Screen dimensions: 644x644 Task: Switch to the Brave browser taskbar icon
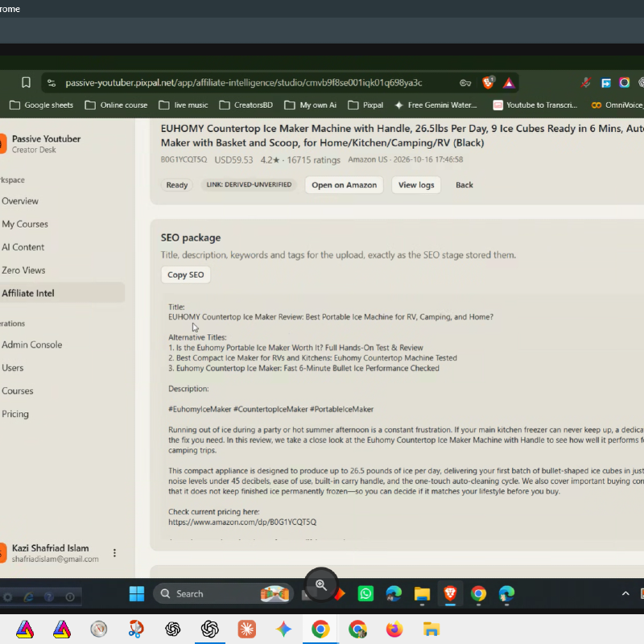pos(450,593)
